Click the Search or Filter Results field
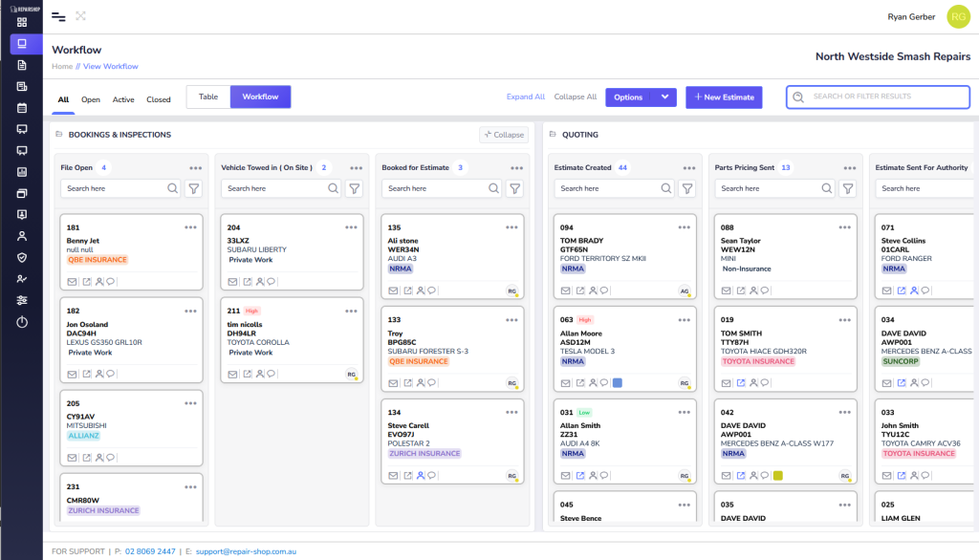 click(x=878, y=97)
